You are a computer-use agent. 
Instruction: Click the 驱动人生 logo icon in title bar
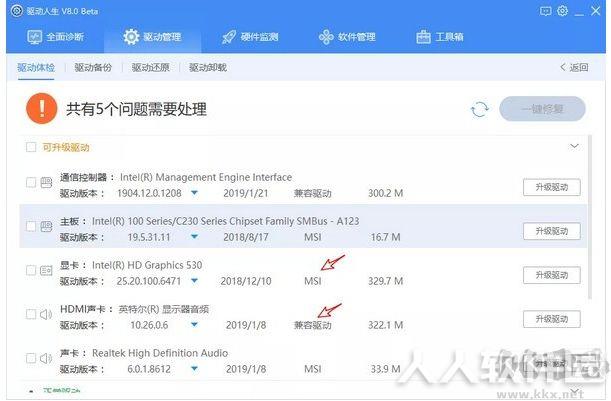point(17,11)
